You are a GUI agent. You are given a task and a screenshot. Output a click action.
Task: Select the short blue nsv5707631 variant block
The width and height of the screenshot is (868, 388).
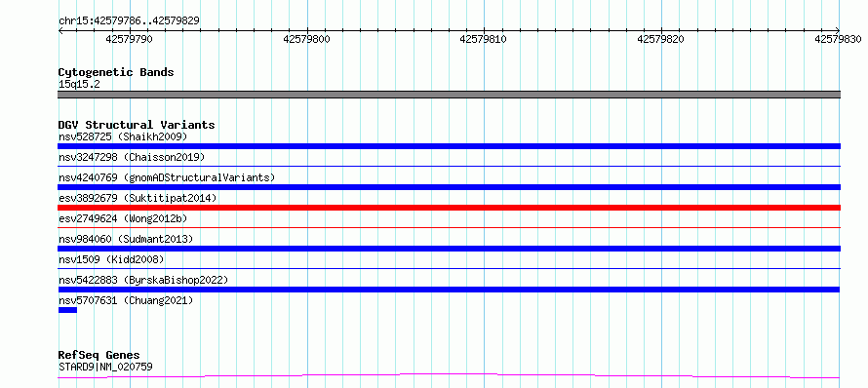[67, 310]
